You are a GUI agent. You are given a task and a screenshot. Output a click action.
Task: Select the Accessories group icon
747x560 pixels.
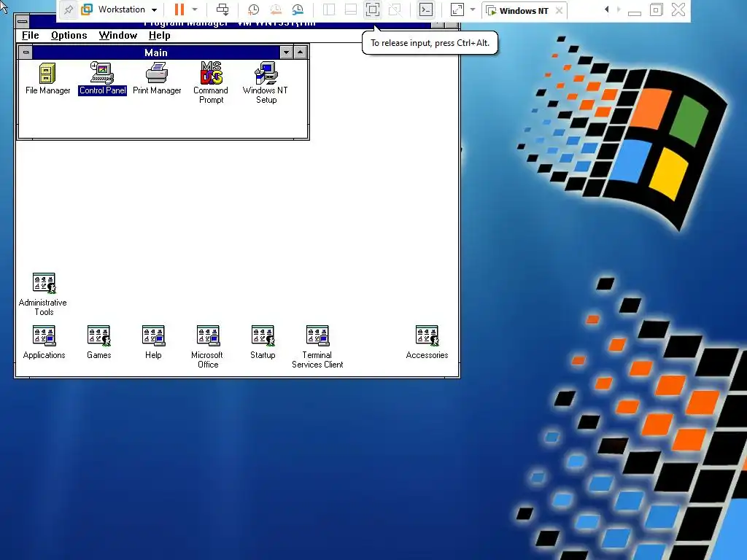(427, 335)
